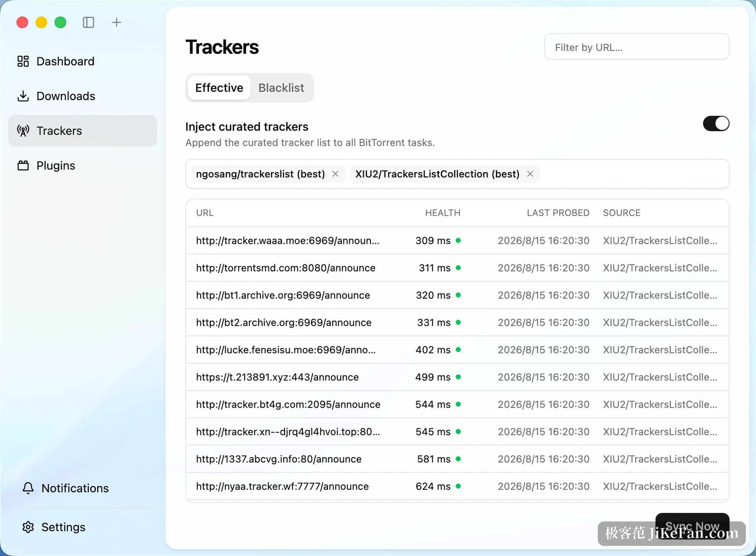Click the 309 ms health value
Screen dimensions: 756x556
(x=433, y=240)
